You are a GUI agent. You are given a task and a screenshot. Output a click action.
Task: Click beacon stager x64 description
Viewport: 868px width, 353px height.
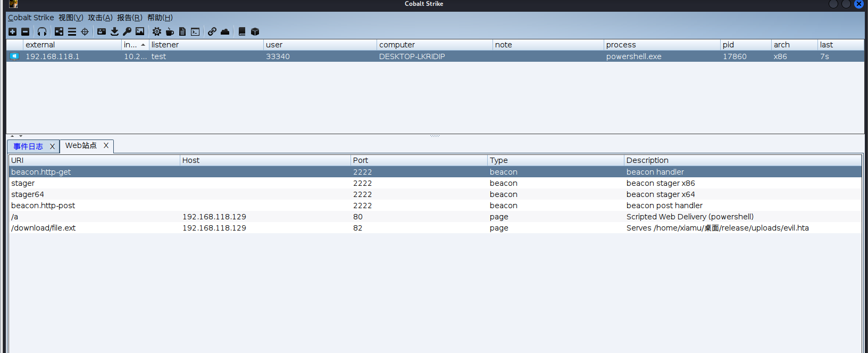(661, 194)
